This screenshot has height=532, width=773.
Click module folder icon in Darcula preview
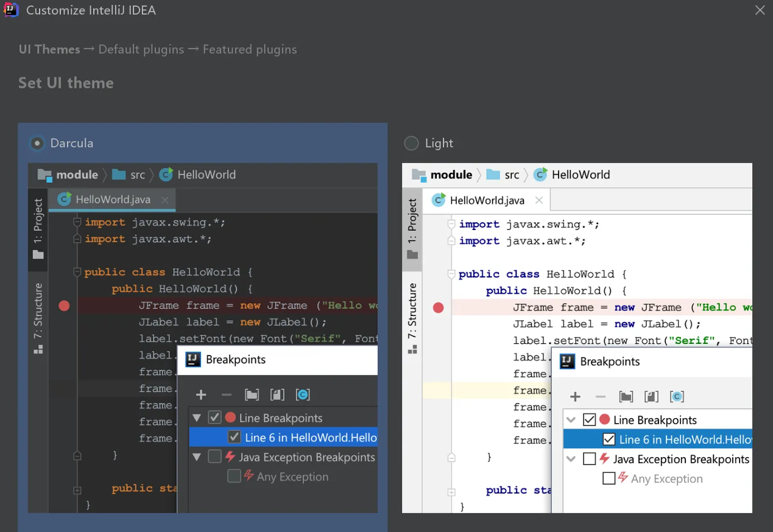pos(44,175)
